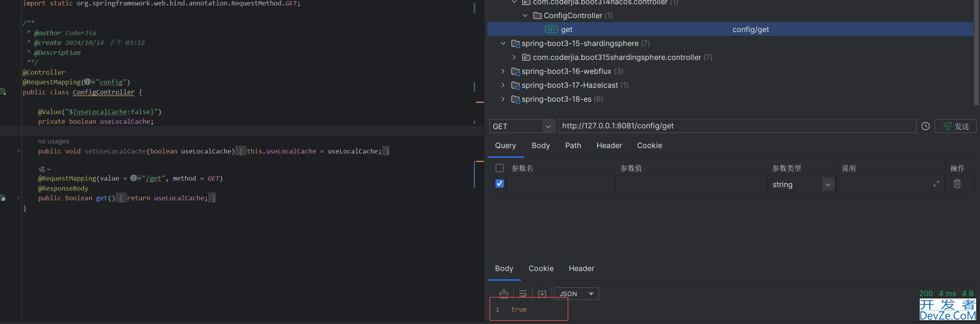
Task: Open the request Cookie tab
Action: pyautogui.click(x=649, y=145)
